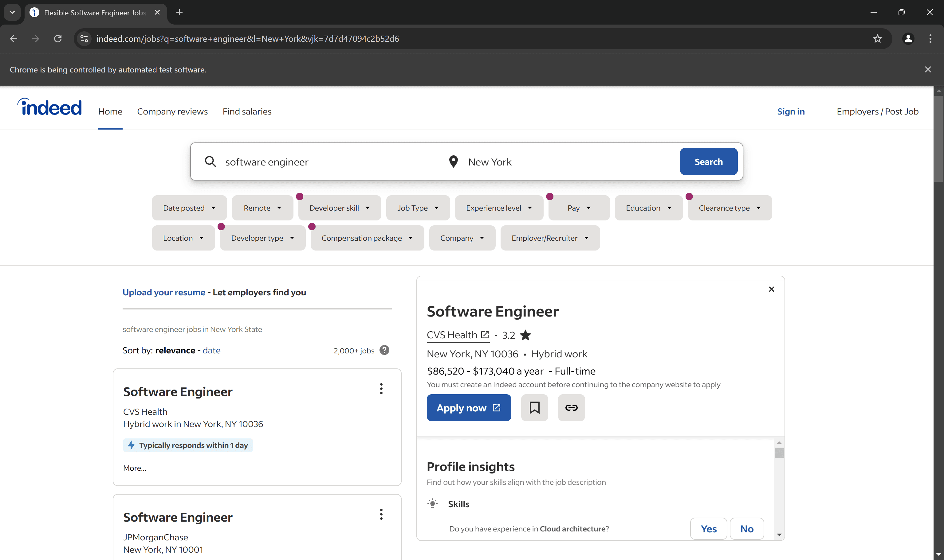Open the Find salaries page
The height and width of the screenshot is (560, 944).
coord(247,111)
